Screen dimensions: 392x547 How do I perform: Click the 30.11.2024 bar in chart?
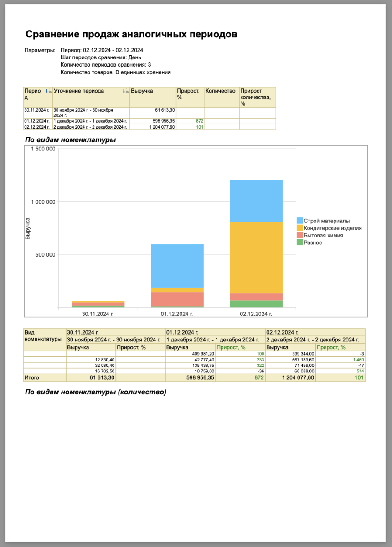pos(98,304)
